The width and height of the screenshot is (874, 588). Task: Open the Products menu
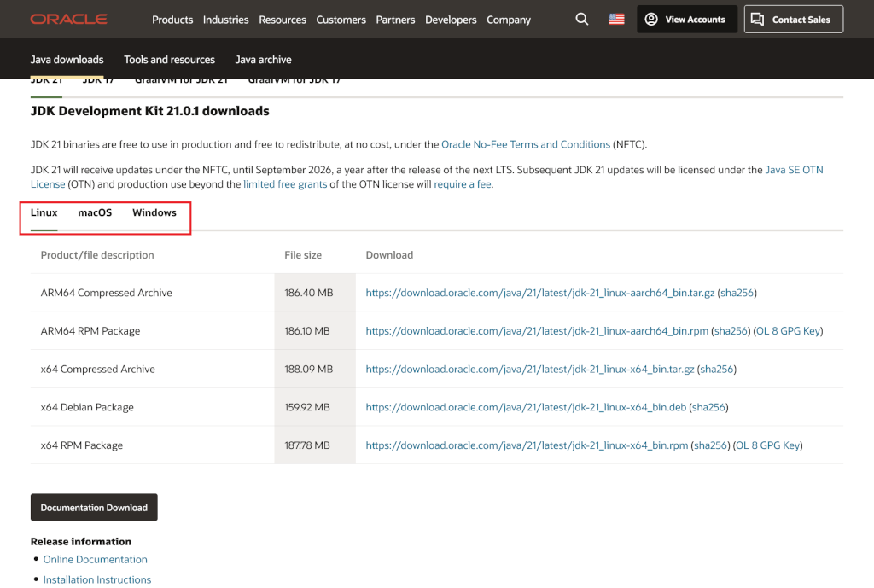(x=172, y=20)
